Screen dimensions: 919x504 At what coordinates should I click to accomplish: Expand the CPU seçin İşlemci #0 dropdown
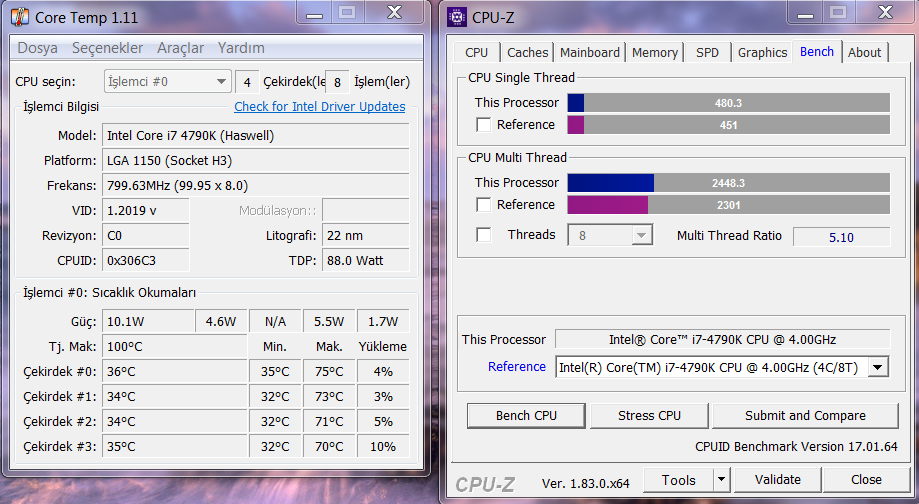click(167, 81)
